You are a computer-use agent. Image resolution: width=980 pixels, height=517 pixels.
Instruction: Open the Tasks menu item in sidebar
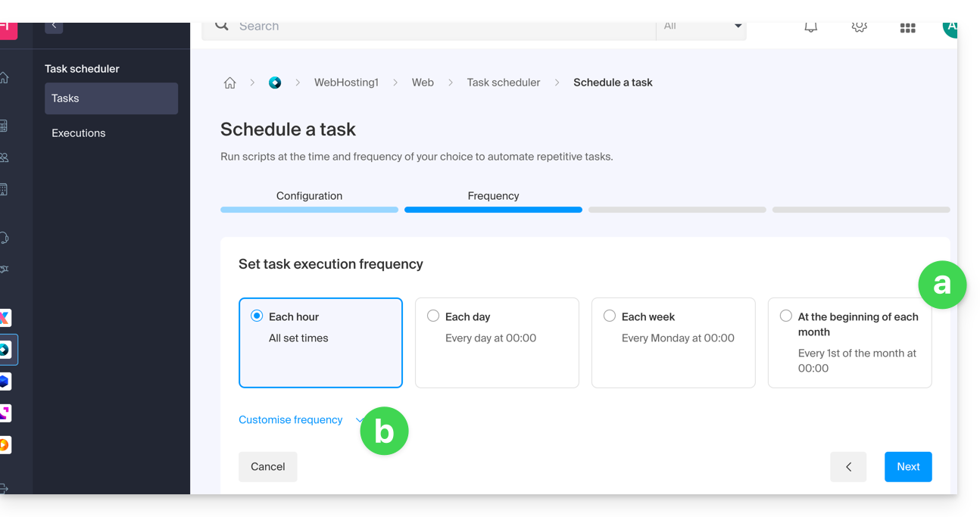coord(111,98)
